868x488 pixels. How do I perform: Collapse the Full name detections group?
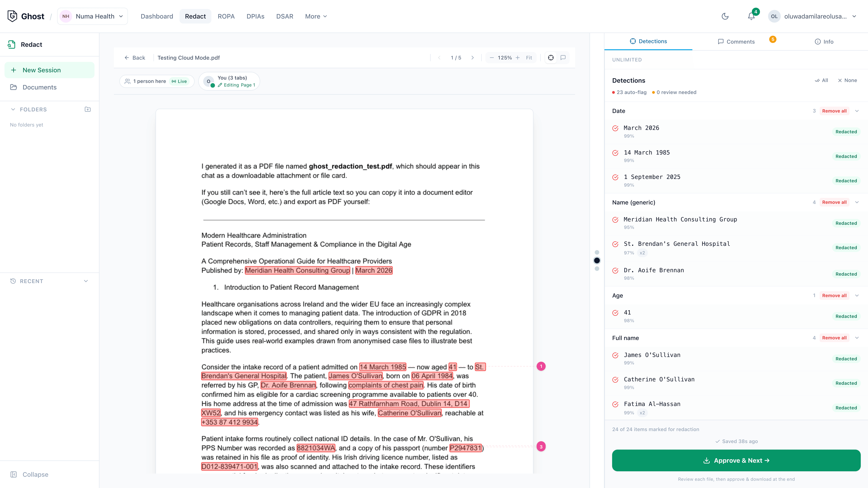[857, 338]
